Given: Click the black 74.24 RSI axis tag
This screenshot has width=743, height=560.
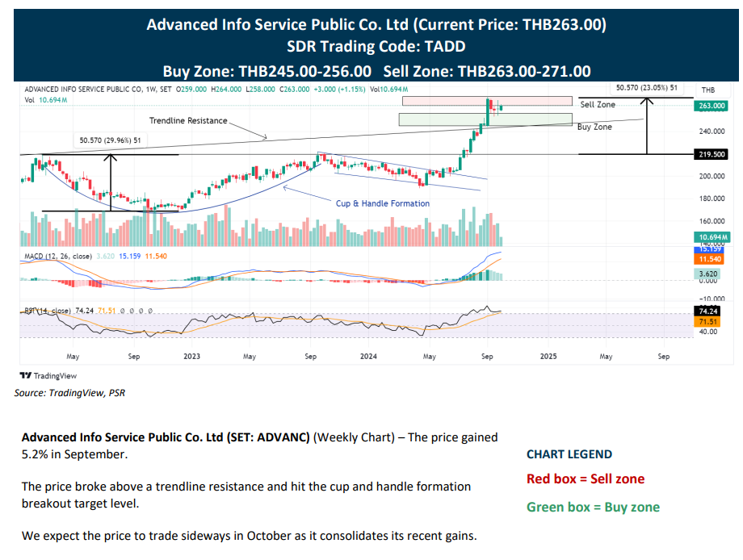Looking at the screenshot, I should [708, 311].
